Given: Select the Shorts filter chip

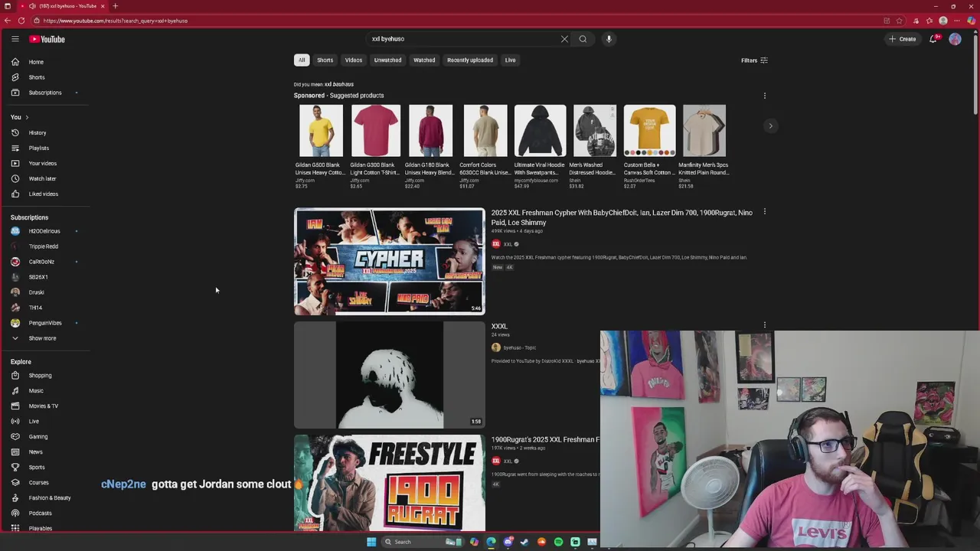Looking at the screenshot, I should pyautogui.click(x=325, y=60).
